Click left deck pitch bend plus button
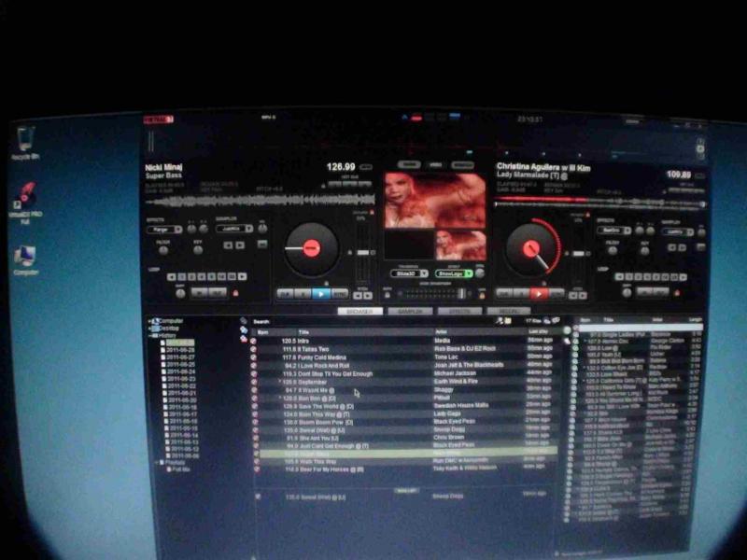Screen dimensions: 747x560 (x=368, y=296)
